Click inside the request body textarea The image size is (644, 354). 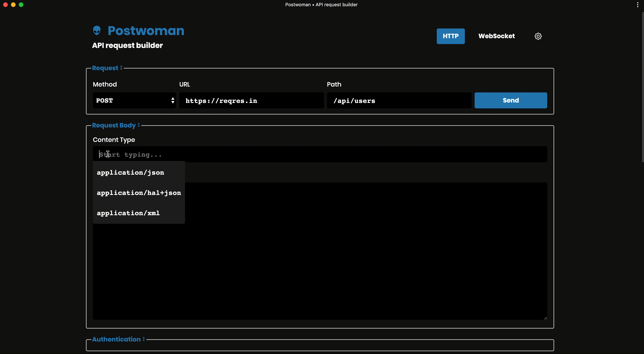350,262
